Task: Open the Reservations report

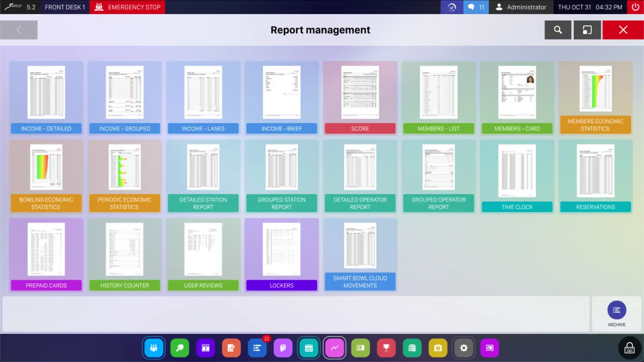Action: tap(595, 177)
